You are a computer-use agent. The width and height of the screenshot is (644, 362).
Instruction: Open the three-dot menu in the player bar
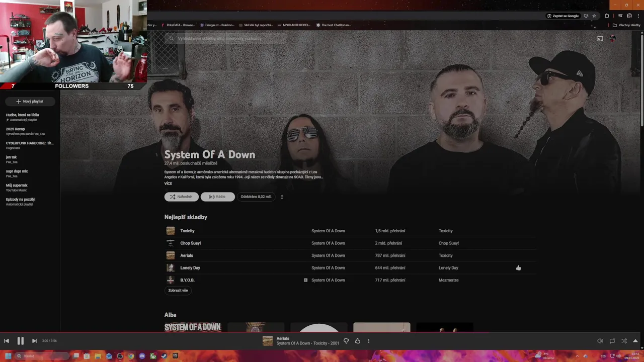pyautogui.click(x=368, y=341)
